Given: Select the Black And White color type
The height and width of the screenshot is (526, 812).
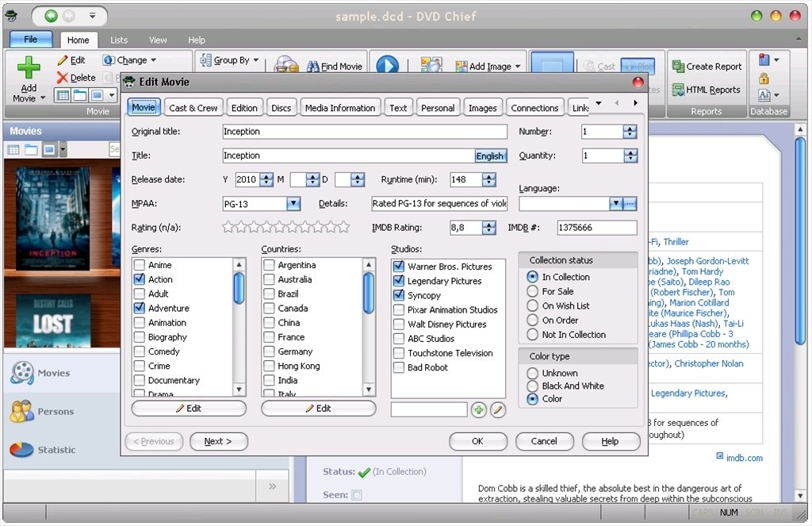Looking at the screenshot, I should tap(532, 386).
